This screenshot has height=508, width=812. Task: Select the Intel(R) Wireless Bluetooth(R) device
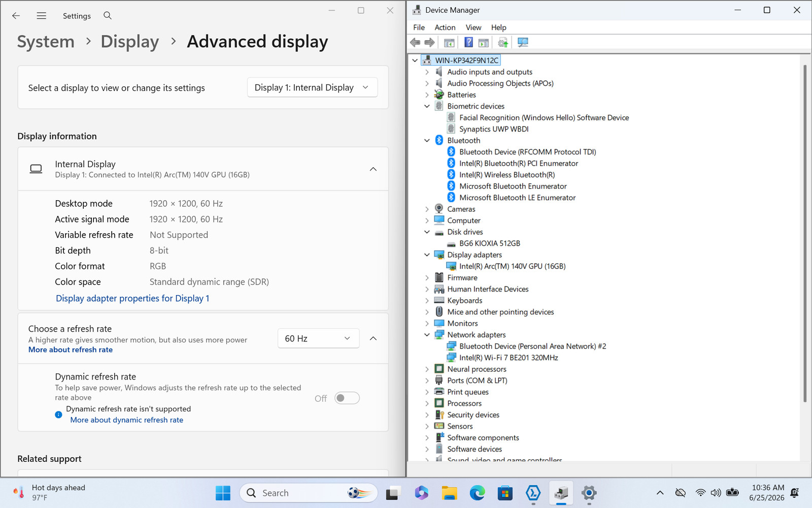pyautogui.click(x=507, y=175)
